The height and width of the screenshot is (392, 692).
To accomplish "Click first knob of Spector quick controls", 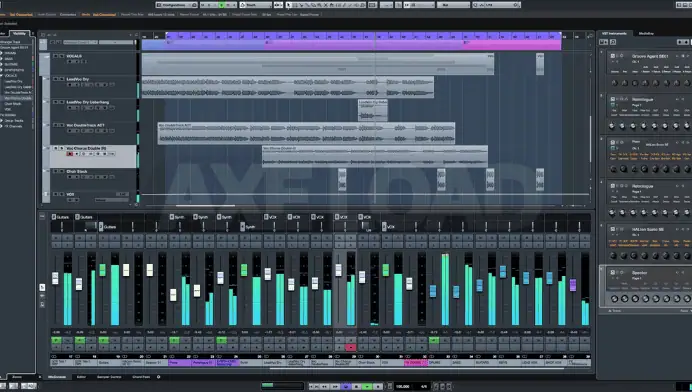I will pyautogui.click(x=614, y=299).
